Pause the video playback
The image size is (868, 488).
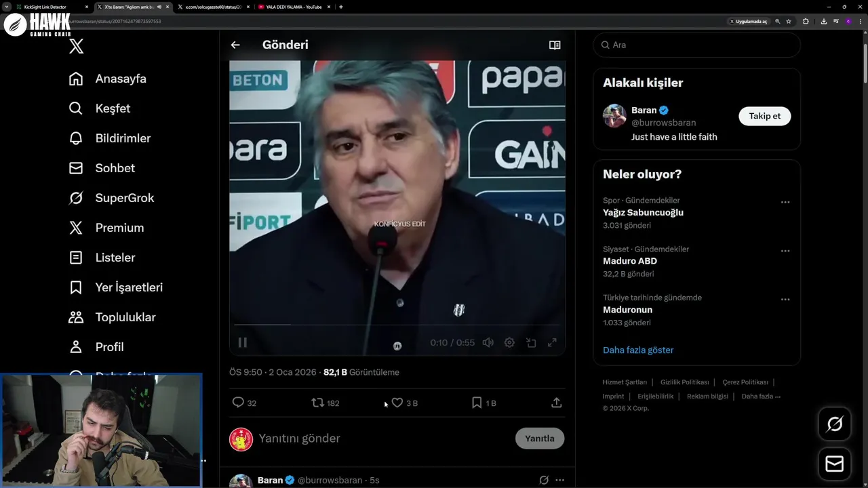click(242, 342)
